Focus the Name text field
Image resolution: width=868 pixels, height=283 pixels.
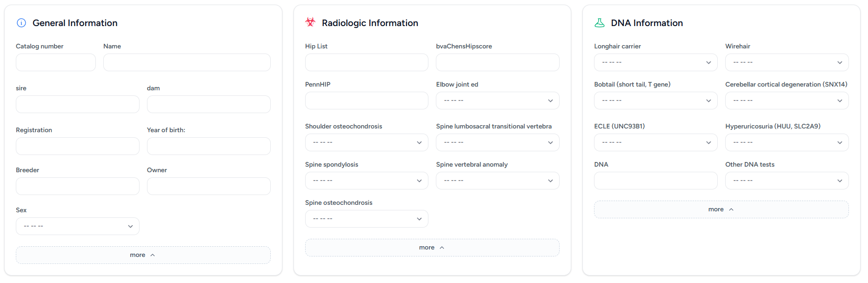(187, 62)
